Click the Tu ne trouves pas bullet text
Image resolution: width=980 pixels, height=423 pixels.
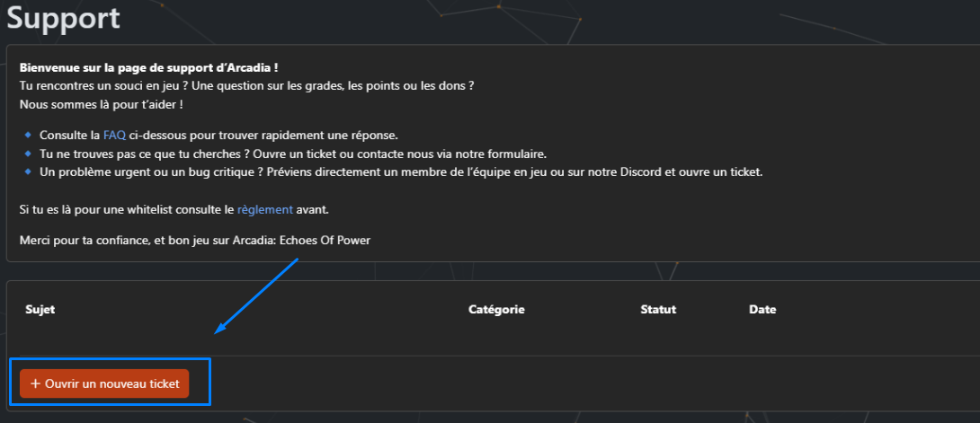293,154
